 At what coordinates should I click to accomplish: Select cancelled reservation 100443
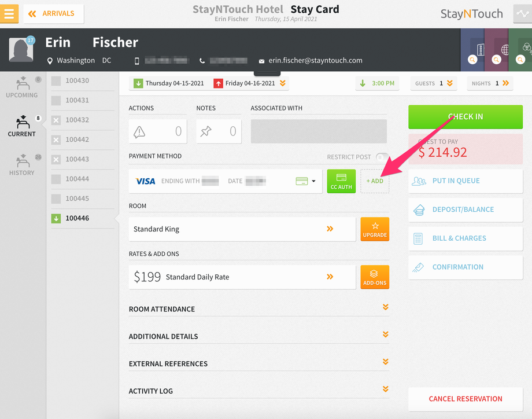[83, 160]
